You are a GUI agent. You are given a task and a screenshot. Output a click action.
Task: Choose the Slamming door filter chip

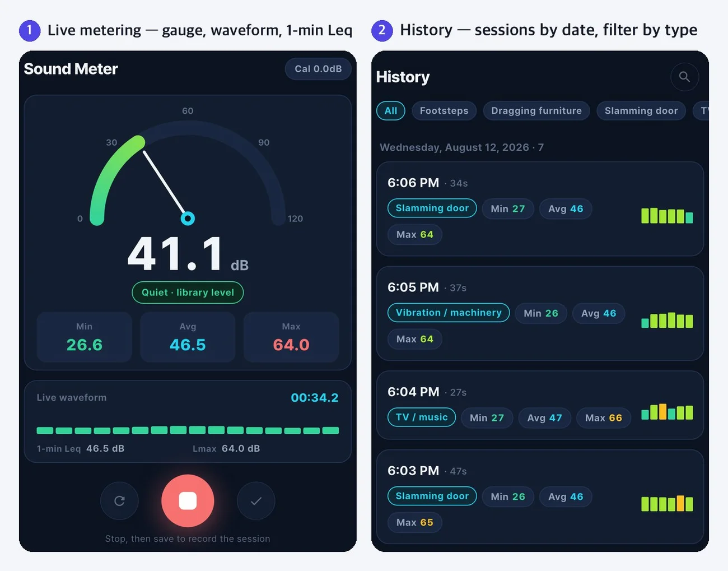641,110
